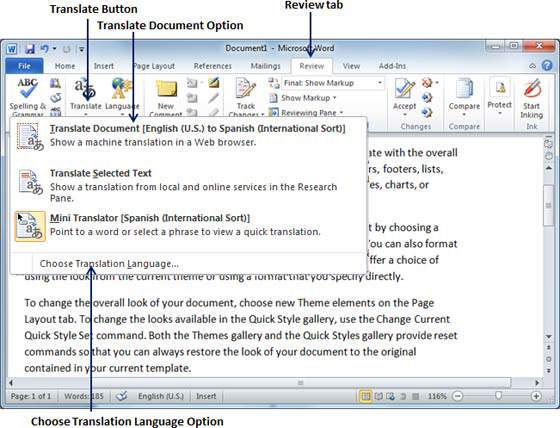Select Translate Selected Text option
This screenshot has width=560, height=428.
click(x=189, y=185)
